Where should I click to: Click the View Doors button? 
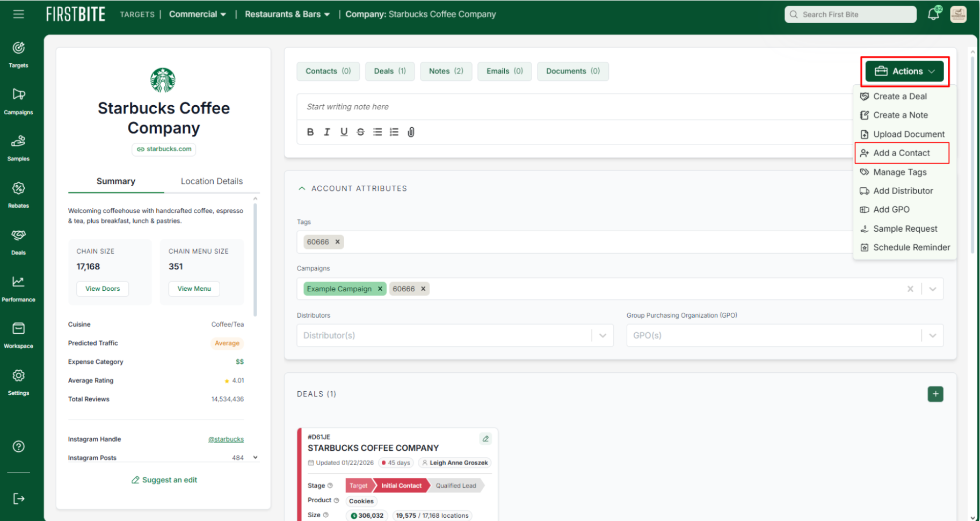[x=103, y=289]
